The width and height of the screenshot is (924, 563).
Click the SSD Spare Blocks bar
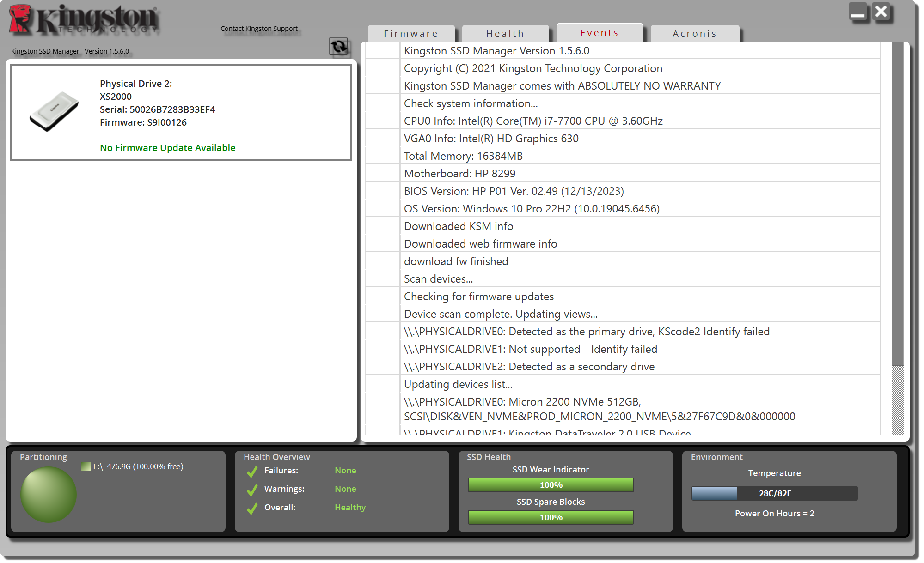551,517
